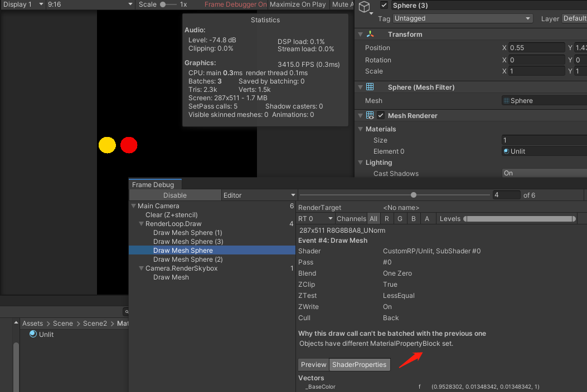Toggle the R channel button
The width and height of the screenshot is (587, 392).
pyautogui.click(x=387, y=219)
